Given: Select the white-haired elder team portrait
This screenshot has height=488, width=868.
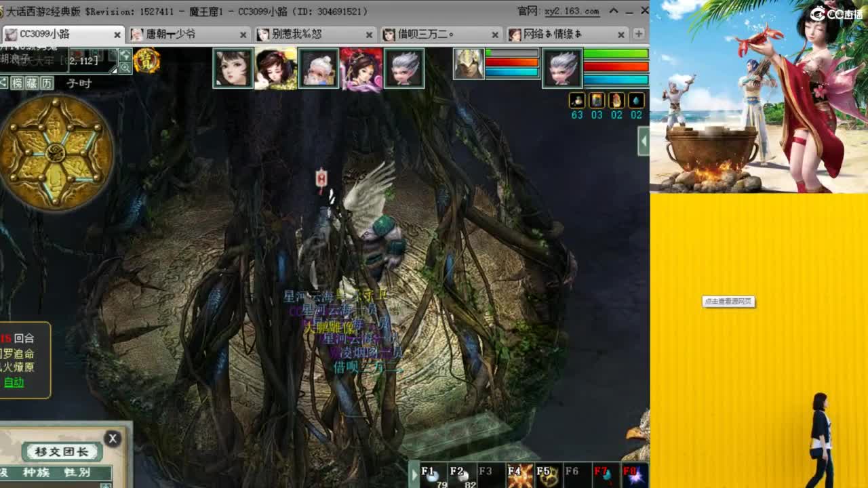Looking at the screenshot, I should (319, 68).
